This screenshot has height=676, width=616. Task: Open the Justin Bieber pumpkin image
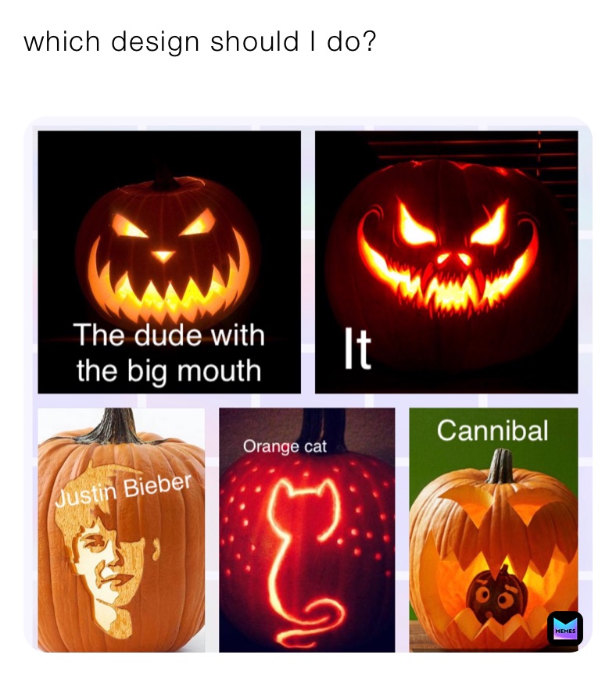[x=121, y=530]
